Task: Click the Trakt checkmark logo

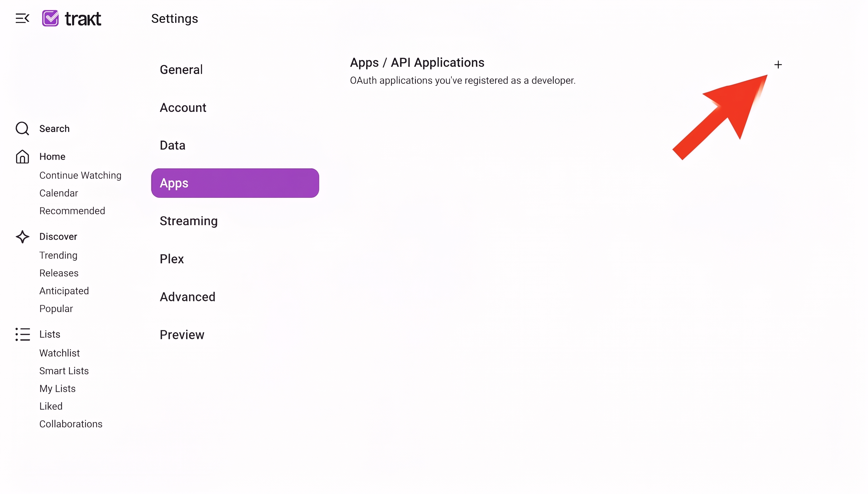Action: click(50, 18)
